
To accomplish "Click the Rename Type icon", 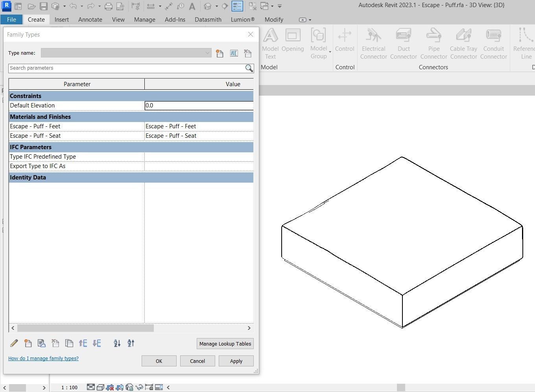I will (x=234, y=53).
